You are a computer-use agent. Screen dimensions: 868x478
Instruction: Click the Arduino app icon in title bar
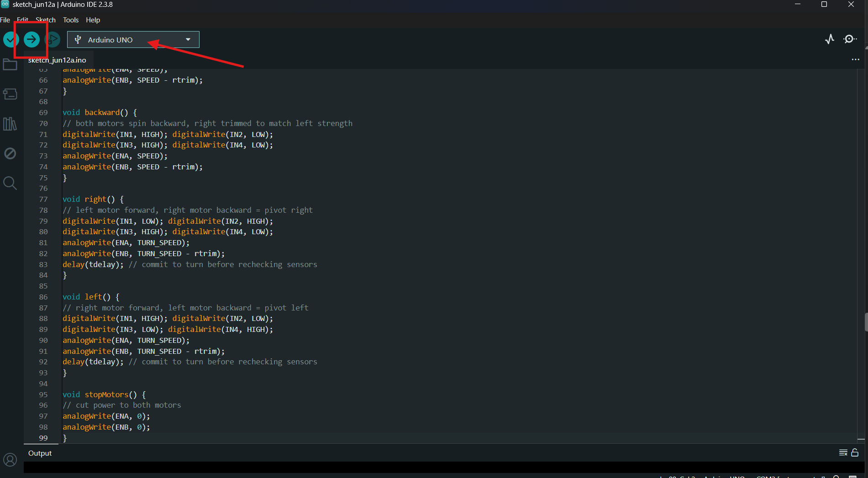(x=5, y=4)
